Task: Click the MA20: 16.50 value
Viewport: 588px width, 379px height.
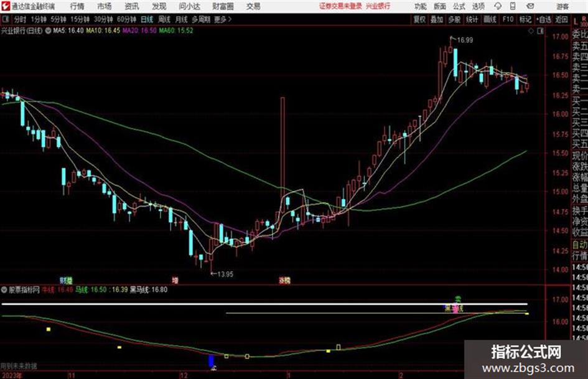Action: pyautogui.click(x=139, y=30)
